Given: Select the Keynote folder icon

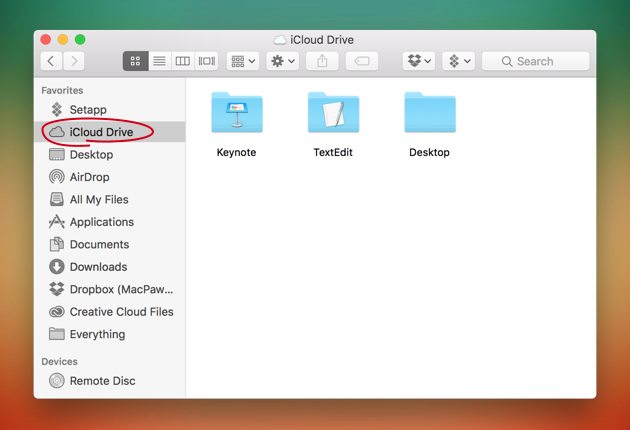Looking at the screenshot, I should (x=237, y=113).
